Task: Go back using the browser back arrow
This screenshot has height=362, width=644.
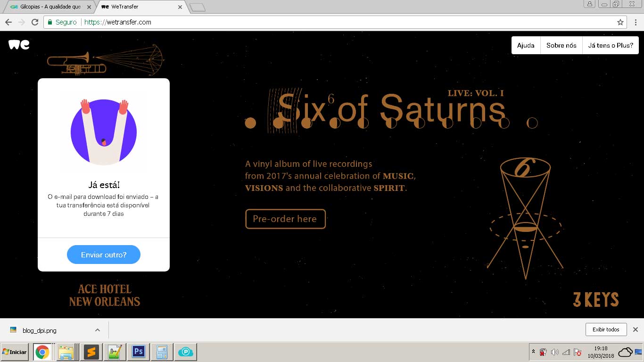Action: pos(8,22)
